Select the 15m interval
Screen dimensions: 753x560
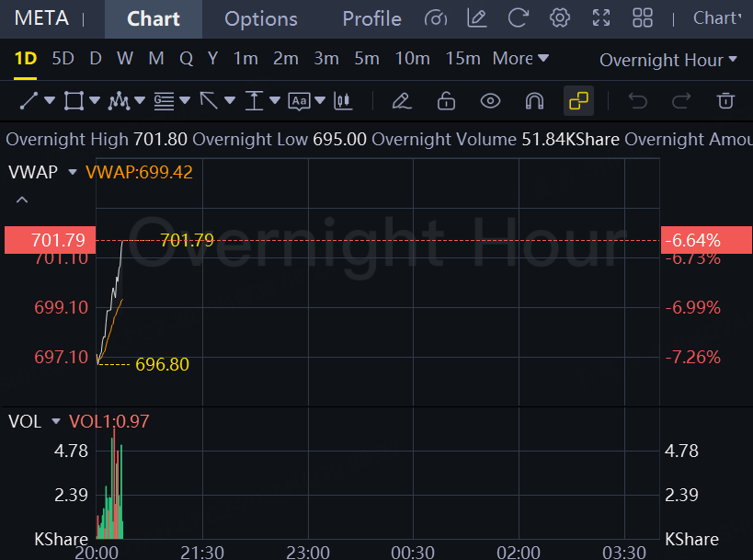(x=463, y=59)
